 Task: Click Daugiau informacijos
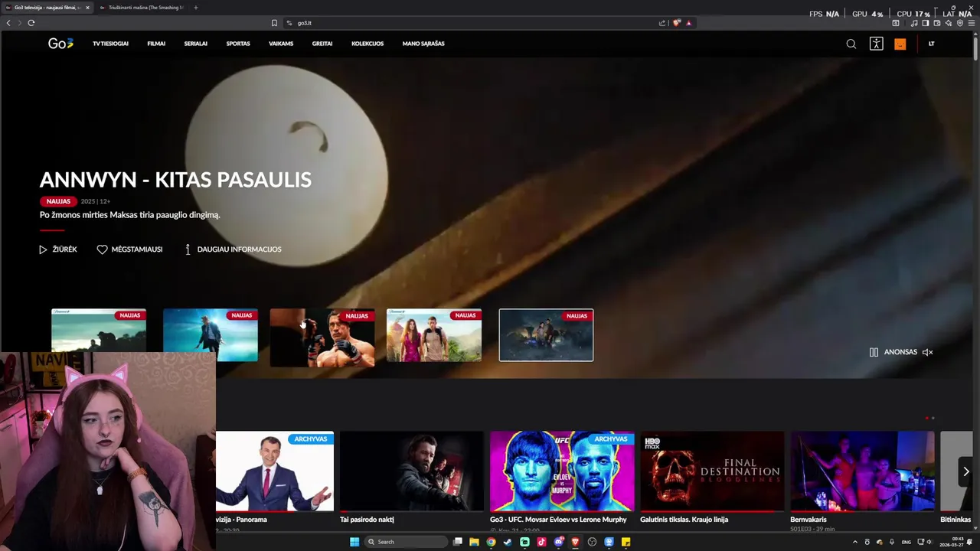point(233,249)
